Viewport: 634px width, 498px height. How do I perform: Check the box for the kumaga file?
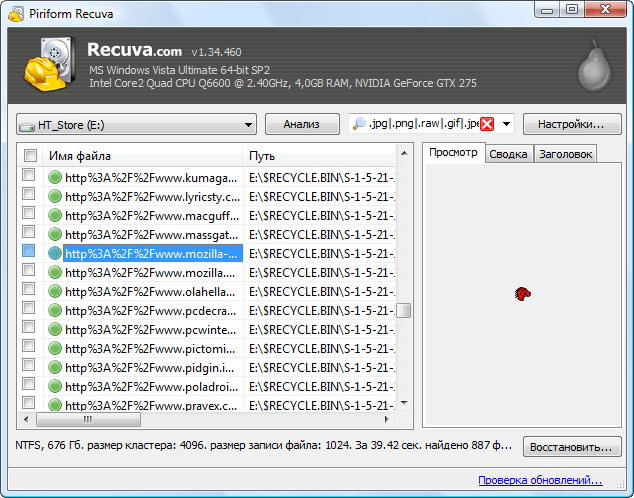[x=29, y=175]
